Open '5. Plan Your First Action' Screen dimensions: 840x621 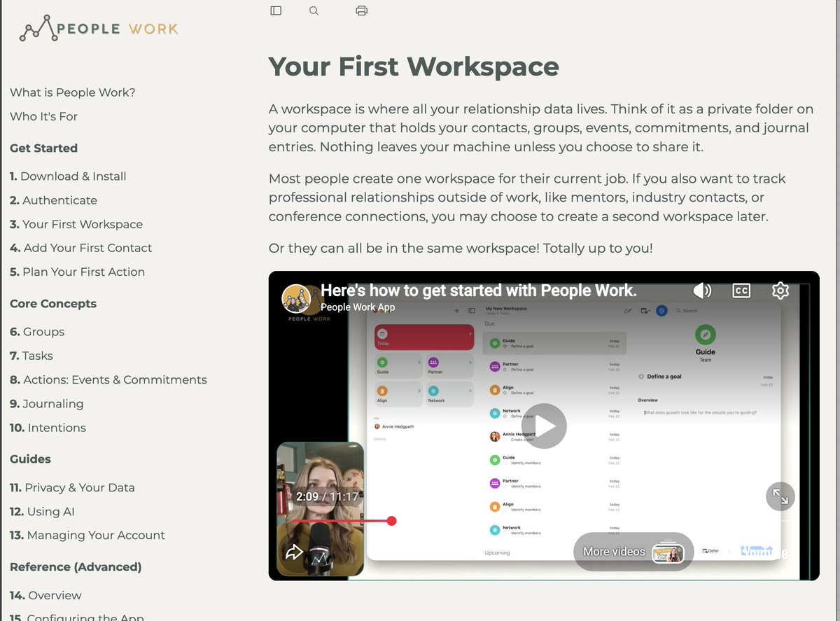point(77,272)
